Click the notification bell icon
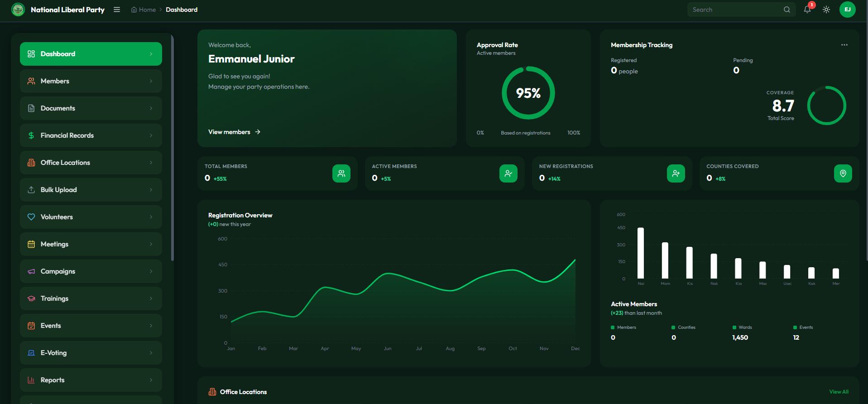 click(807, 10)
